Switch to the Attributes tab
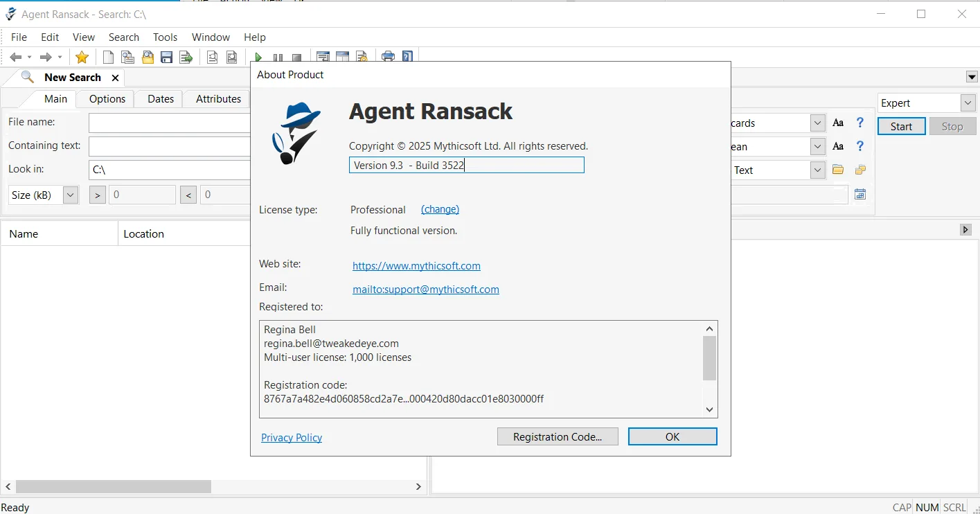Image resolution: width=980 pixels, height=514 pixels. (218, 99)
